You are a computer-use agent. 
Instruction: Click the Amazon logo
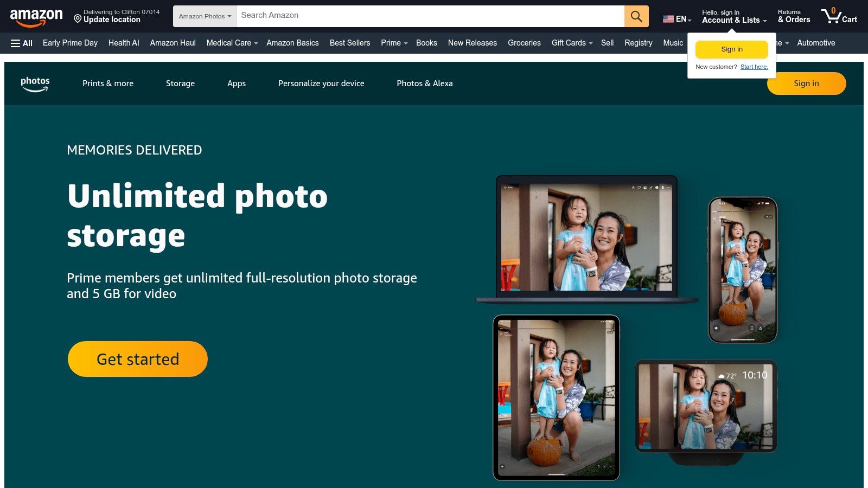point(36,17)
